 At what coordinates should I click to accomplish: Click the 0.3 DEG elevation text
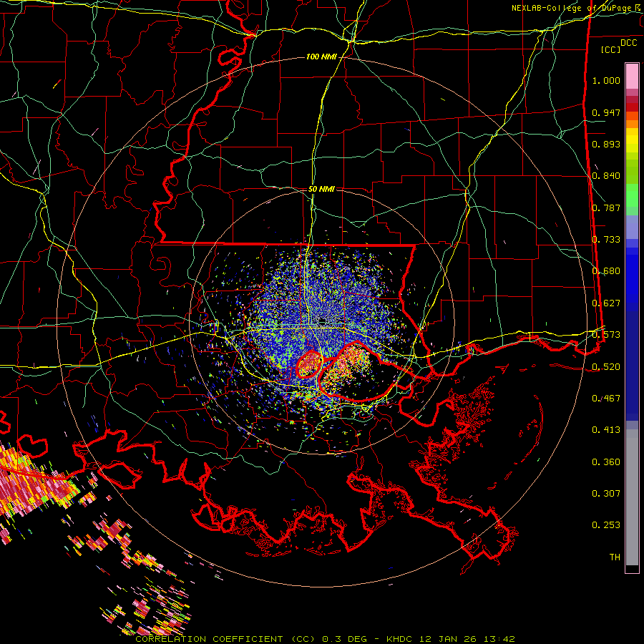(x=344, y=639)
